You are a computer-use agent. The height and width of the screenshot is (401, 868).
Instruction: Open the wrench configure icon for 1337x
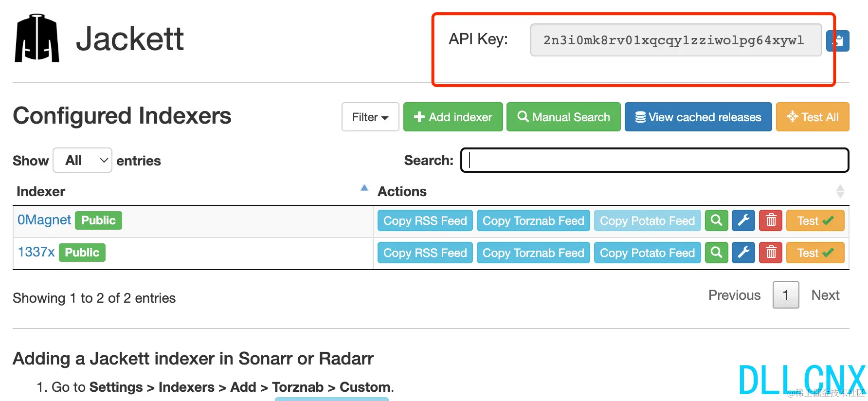[743, 253]
